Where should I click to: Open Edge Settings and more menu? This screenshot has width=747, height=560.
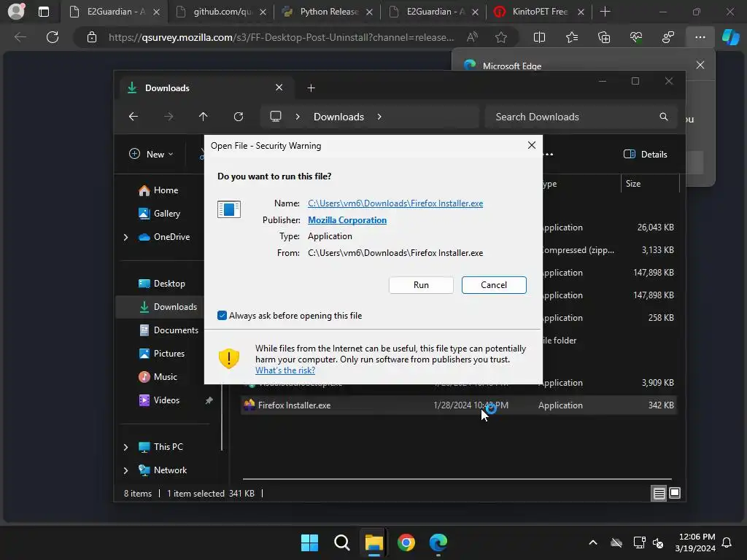tap(700, 37)
